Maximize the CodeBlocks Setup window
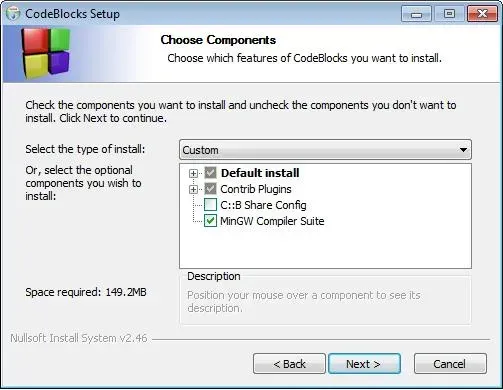The image size is (503, 390). coord(449,14)
